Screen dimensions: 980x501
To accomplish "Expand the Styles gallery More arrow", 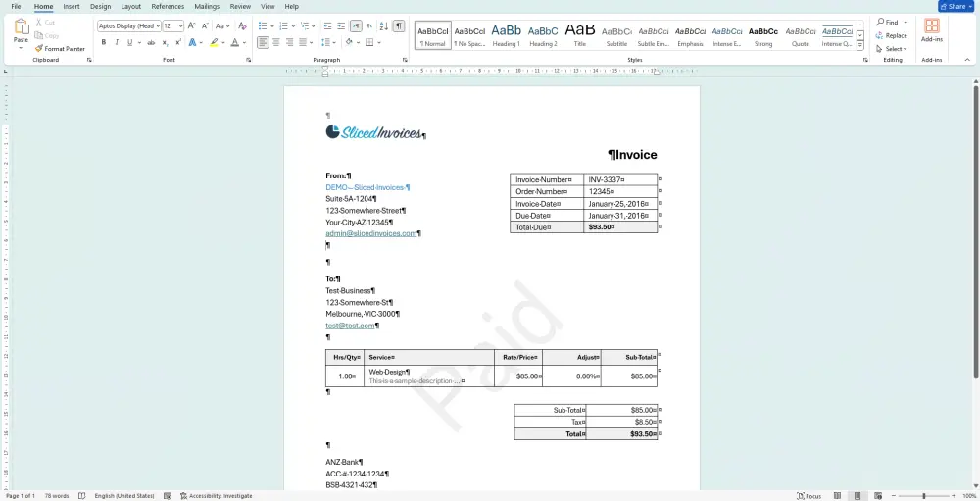I will pyautogui.click(x=860, y=46).
